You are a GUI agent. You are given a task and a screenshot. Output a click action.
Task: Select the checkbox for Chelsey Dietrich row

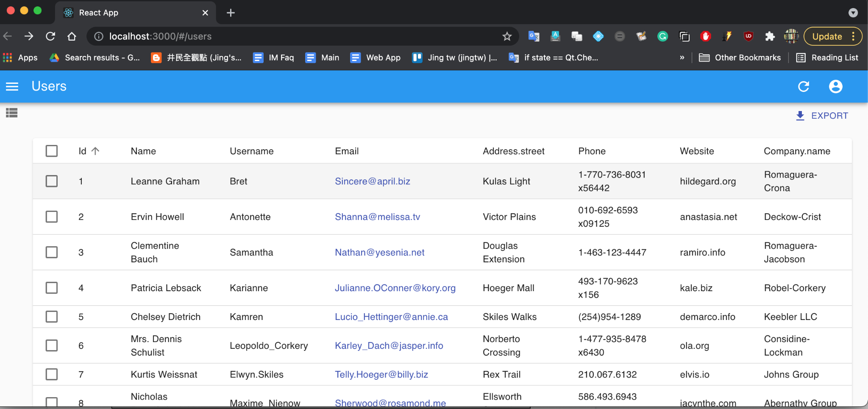pyautogui.click(x=52, y=317)
